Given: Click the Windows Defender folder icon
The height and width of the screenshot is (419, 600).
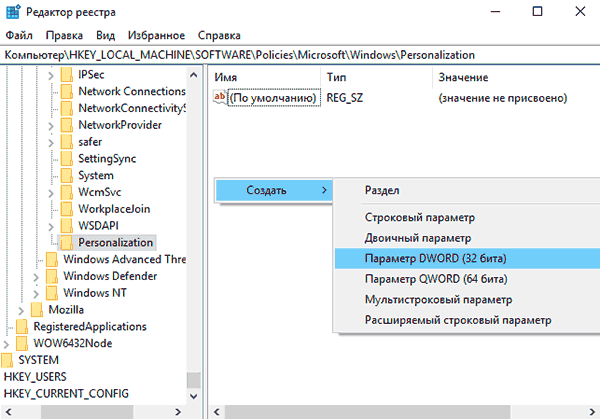Looking at the screenshot, I should click(x=52, y=276).
